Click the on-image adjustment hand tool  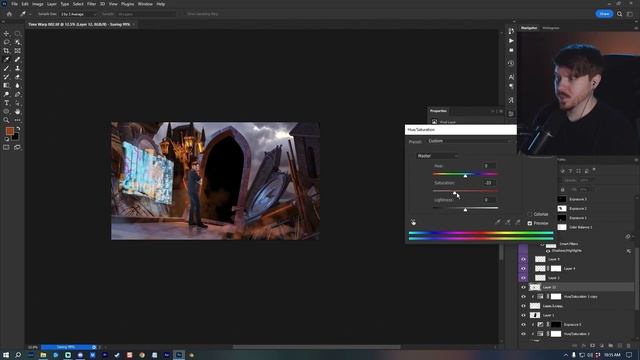click(x=413, y=222)
